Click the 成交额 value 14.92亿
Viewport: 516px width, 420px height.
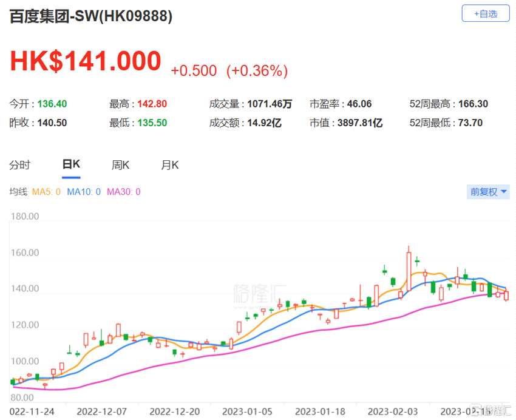tap(264, 123)
